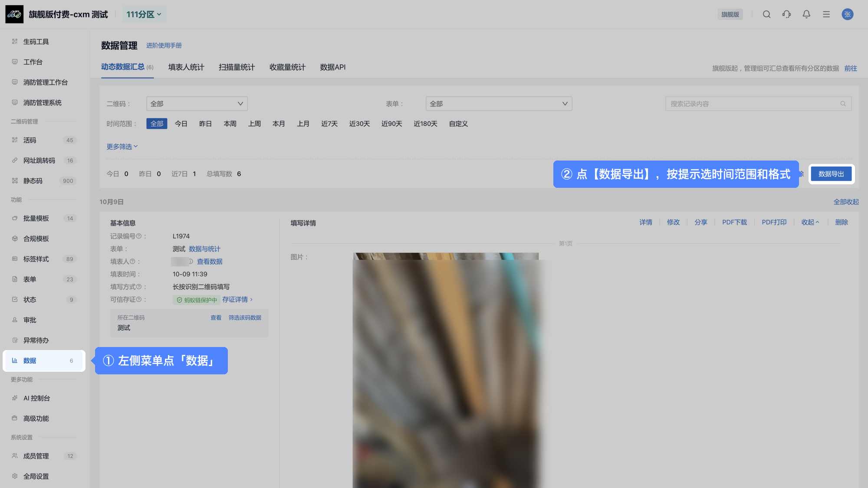Open the 表单 filter dropdown
This screenshot has height=488, width=868.
499,104
